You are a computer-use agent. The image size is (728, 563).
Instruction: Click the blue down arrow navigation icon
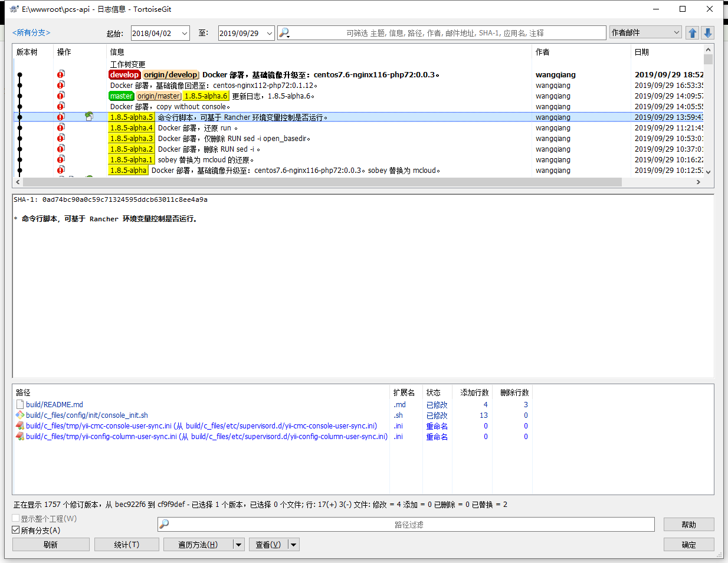(x=708, y=33)
